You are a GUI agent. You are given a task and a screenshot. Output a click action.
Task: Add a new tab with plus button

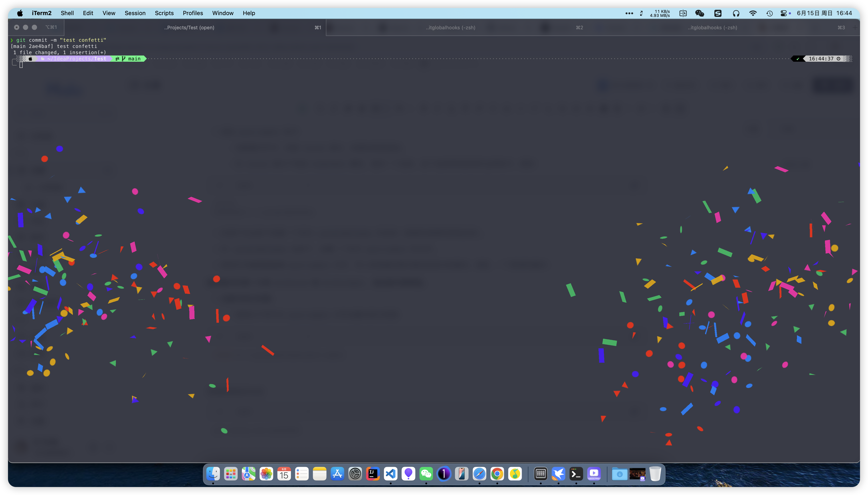855,28
